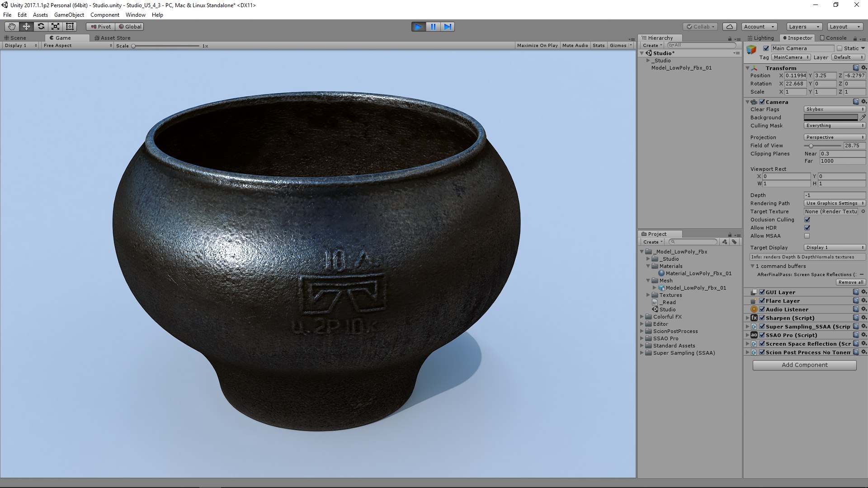
Task: Click the Project search-by-type filter icon
Action: (x=725, y=242)
